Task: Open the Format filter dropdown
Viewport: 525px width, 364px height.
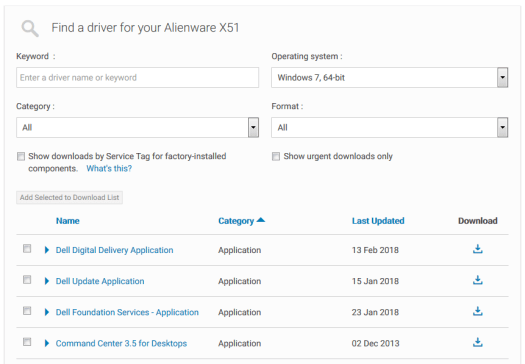Action: (389, 127)
